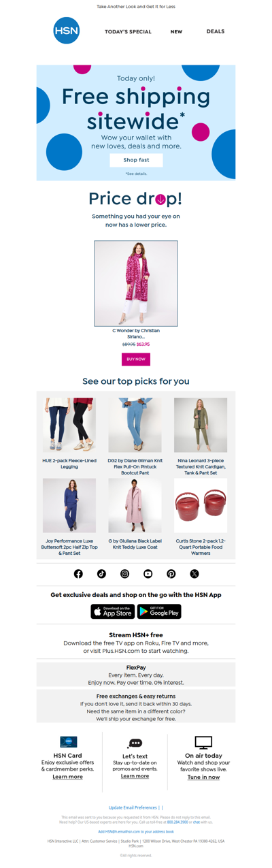Open the Today's Special menu item

coord(128,32)
